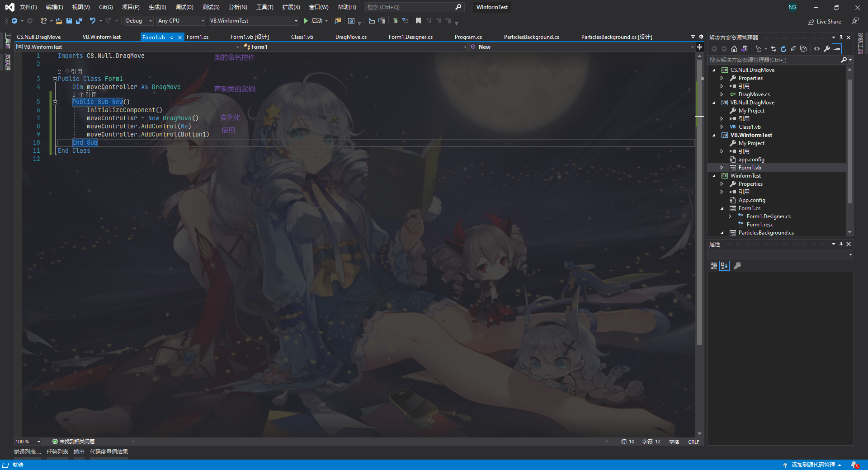Click the Live Share button
Screen dimensions: 868x470
[x=825, y=22]
